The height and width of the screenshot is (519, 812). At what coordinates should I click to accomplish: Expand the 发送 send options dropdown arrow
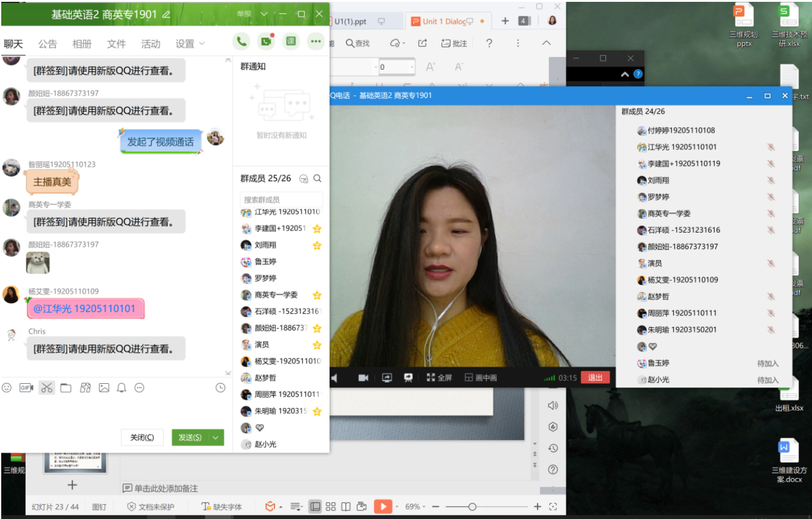tap(215, 437)
